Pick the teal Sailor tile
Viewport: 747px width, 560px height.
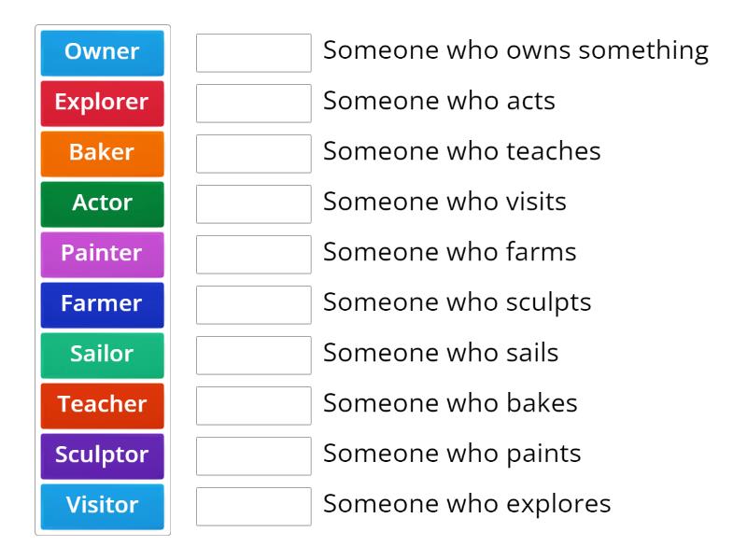point(102,356)
